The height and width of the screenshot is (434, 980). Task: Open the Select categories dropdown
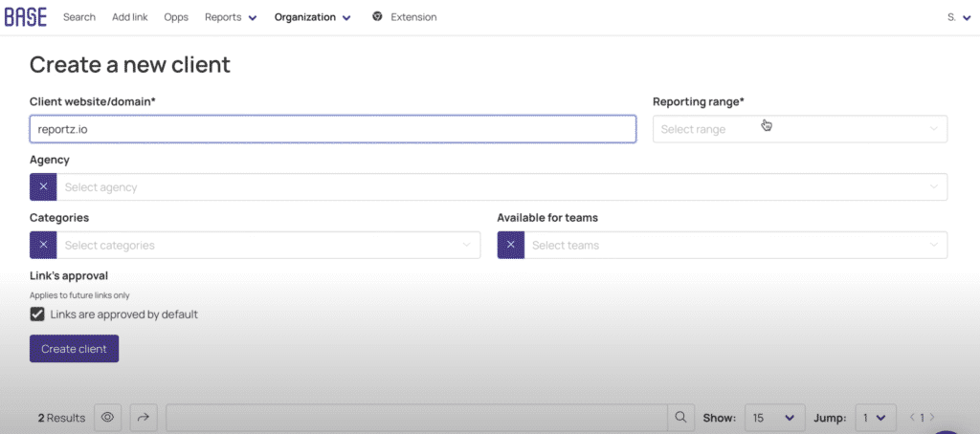[267, 246]
